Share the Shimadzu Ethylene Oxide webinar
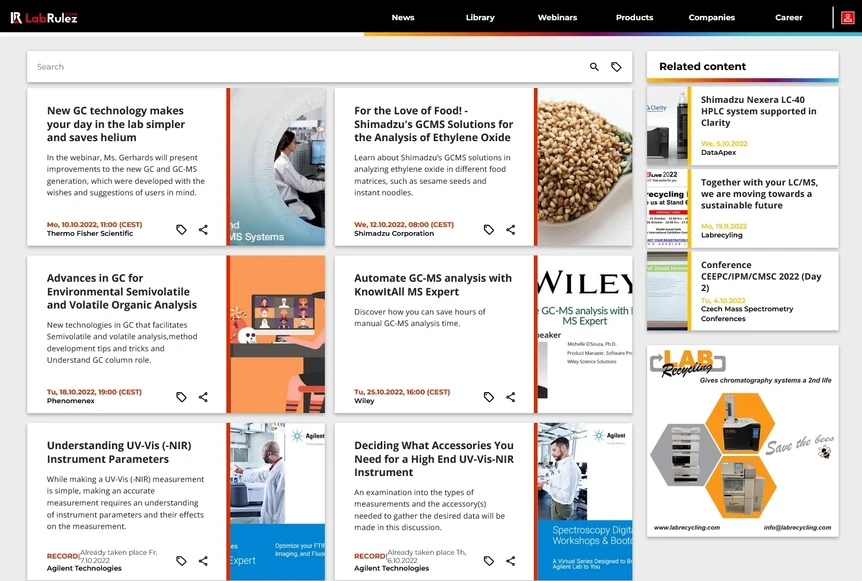862x581 pixels. click(x=511, y=230)
